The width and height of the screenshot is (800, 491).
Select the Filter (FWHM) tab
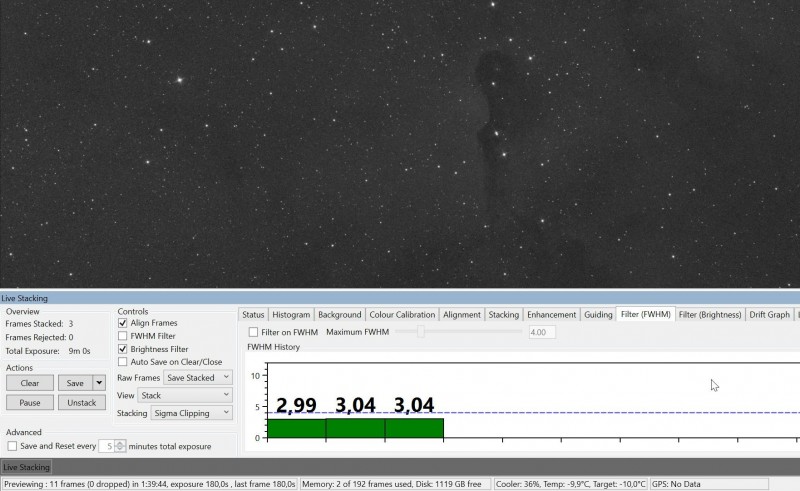[x=646, y=314]
